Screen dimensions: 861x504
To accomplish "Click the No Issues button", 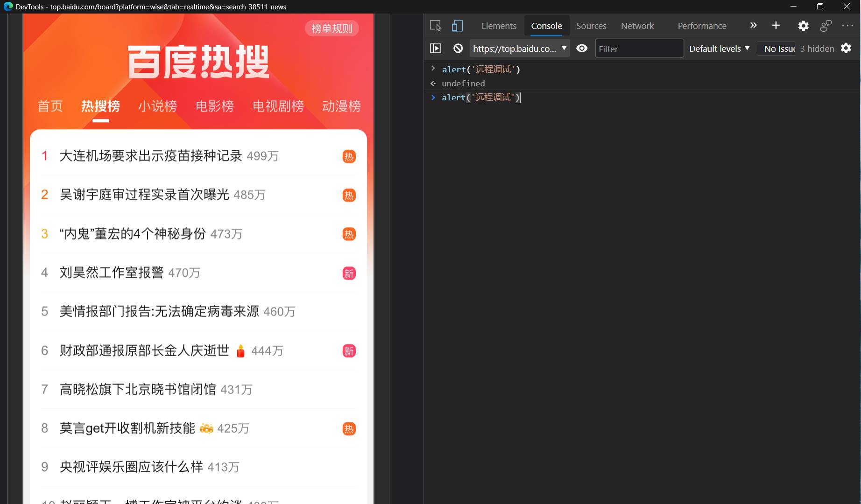I will pos(777,49).
